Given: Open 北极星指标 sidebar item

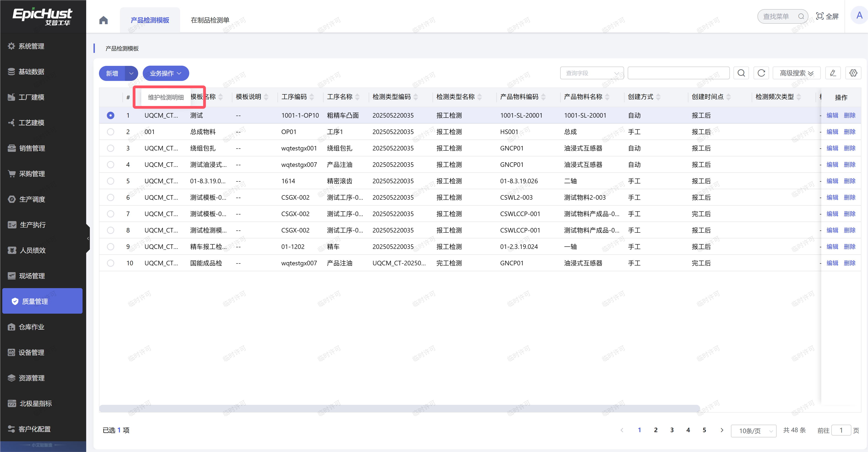Looking at the screenshot, I should pos(35,403).
